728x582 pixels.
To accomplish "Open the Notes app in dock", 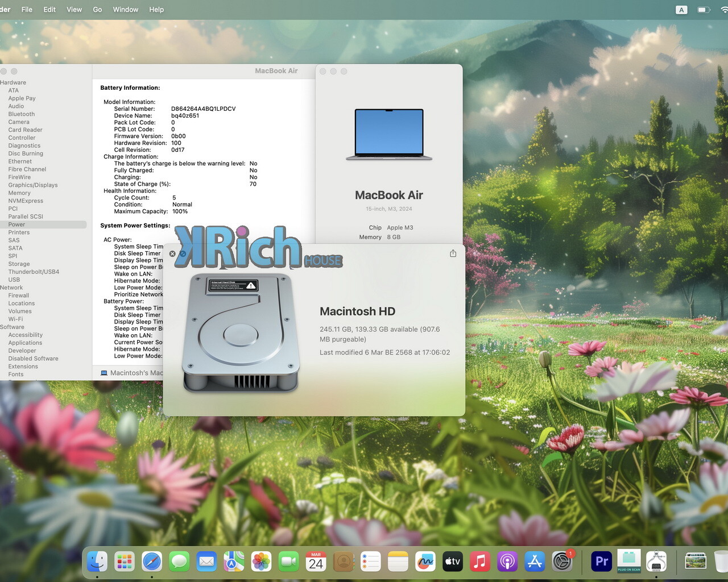I will pos(398,562).
